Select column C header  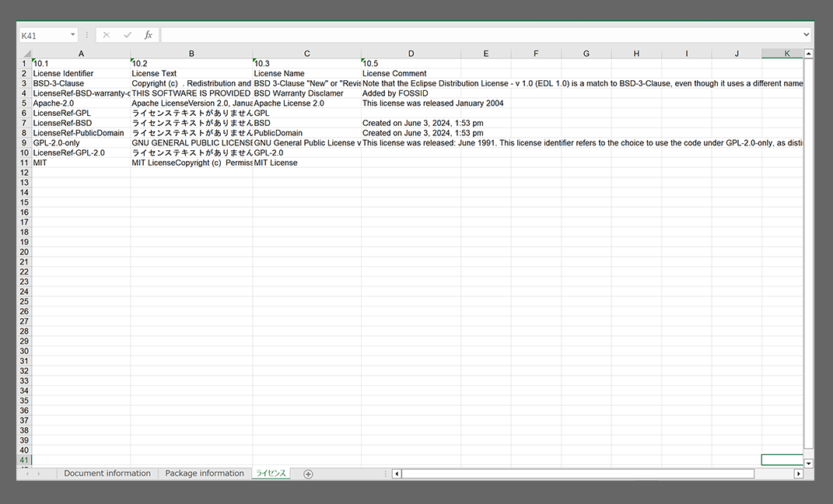tap(306, 54)
